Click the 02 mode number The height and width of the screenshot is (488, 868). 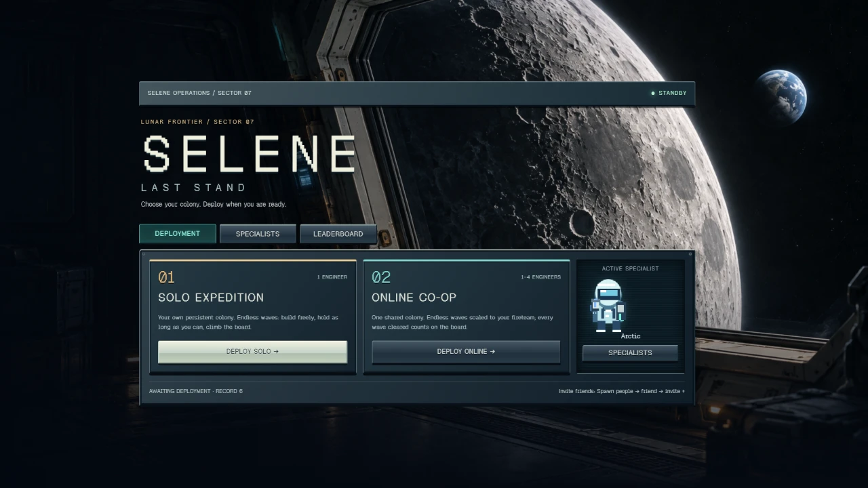coord(381,277)
